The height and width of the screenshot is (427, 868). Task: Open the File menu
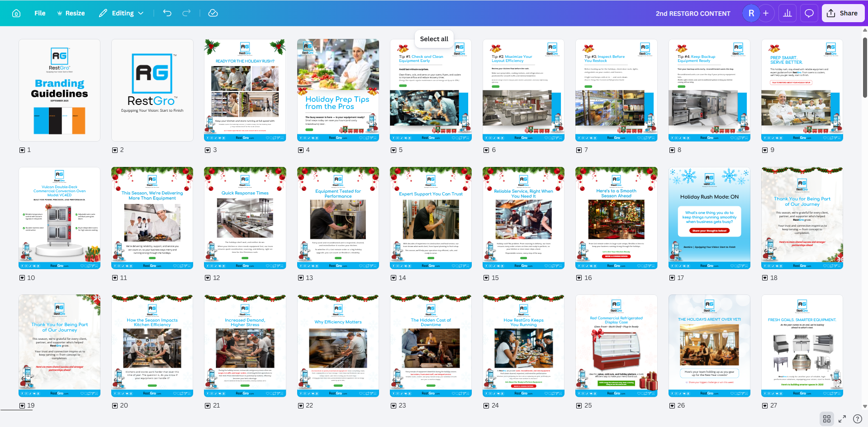click(40, 13)
